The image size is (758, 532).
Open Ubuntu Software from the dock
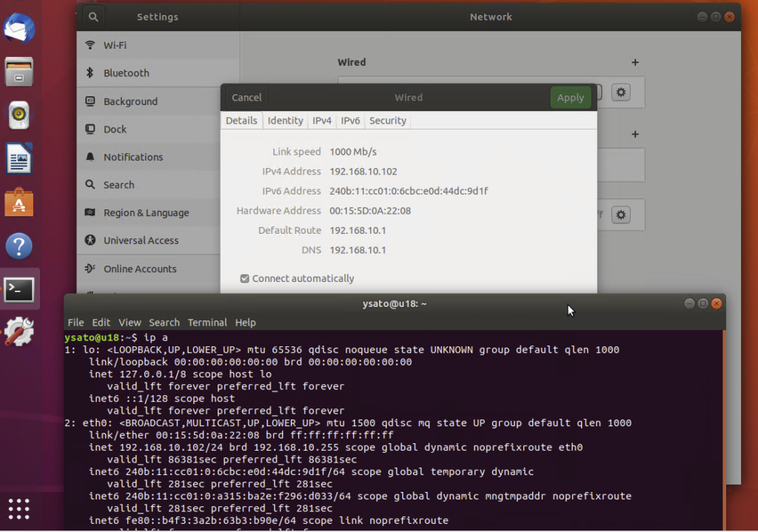[x=19, y=201]
